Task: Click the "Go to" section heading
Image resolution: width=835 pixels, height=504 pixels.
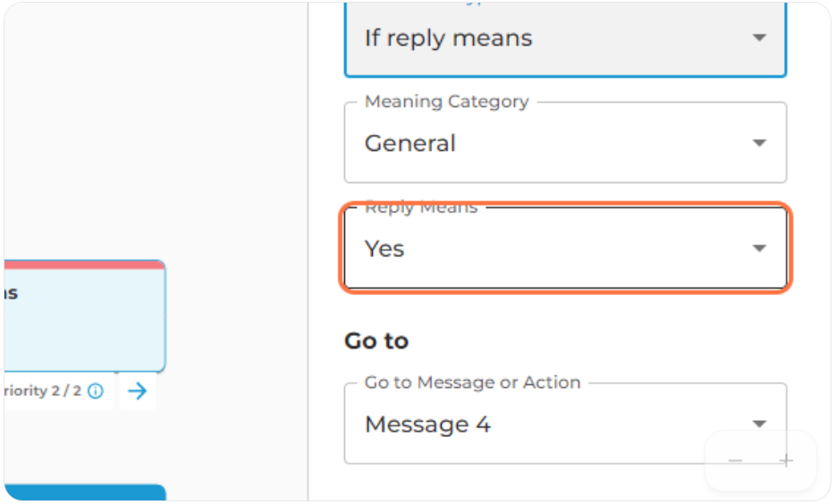Action: tap(376, 340)
